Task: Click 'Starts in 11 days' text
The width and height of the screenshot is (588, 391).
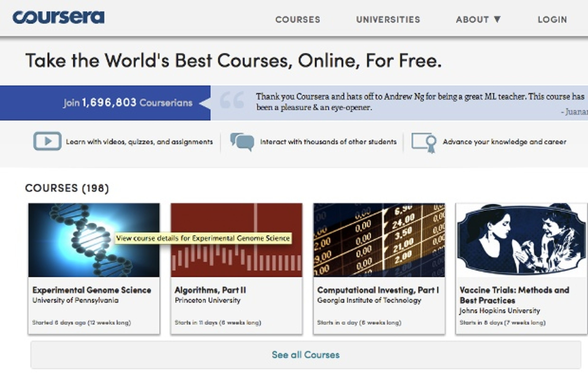Action: pos(218,322)
